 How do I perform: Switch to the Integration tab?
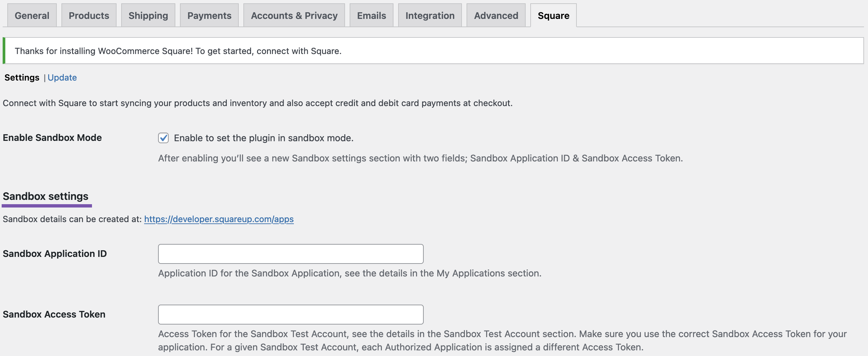430,15
